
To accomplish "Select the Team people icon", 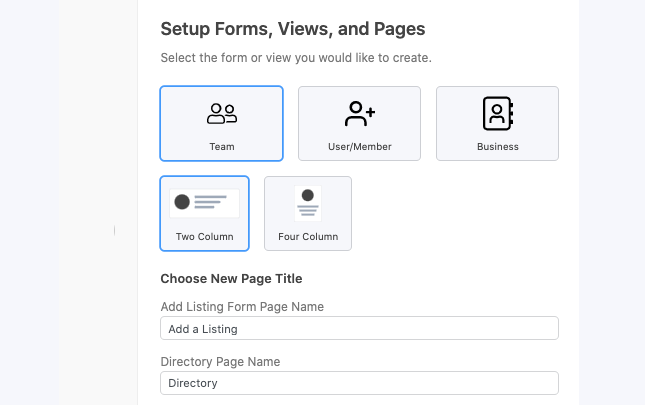I will (x=222, y=114).
